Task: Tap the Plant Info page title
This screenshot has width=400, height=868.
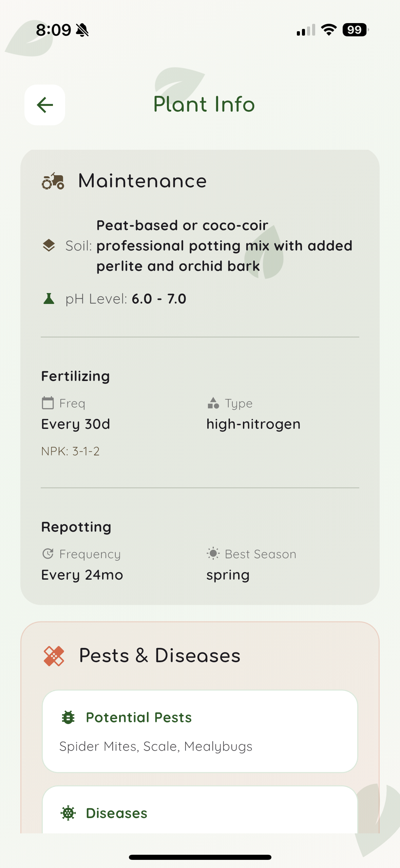Action: (x=204, y=104)
